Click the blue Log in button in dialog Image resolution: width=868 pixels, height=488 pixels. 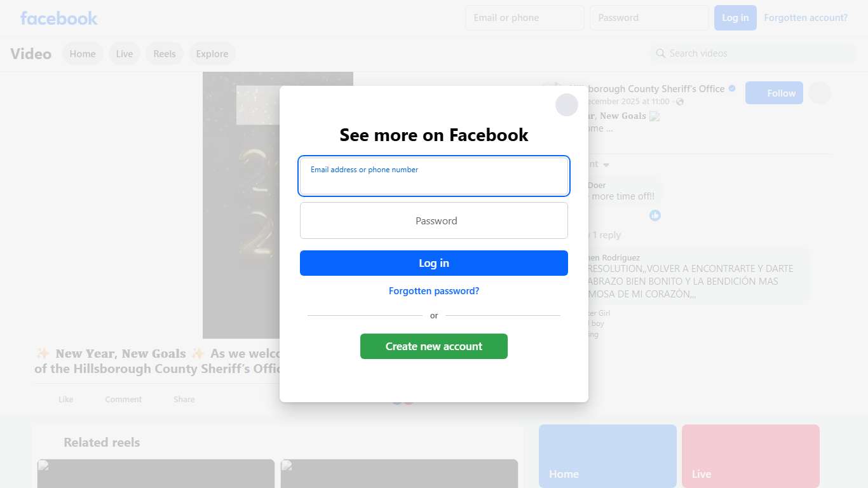(x=434, y=263)
